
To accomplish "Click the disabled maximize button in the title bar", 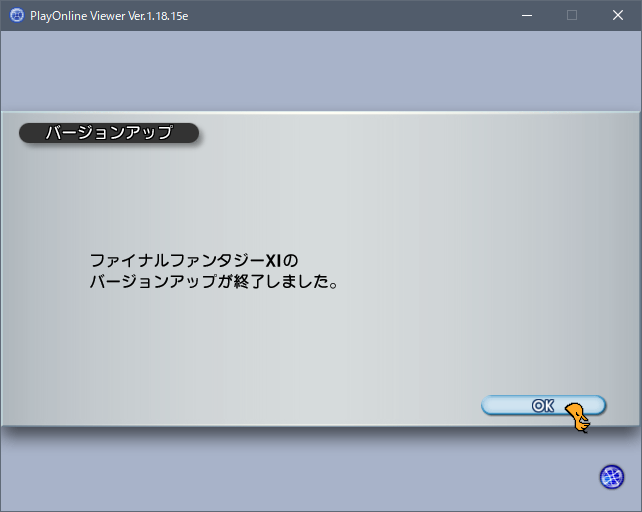I will click(x=572, y=16).
